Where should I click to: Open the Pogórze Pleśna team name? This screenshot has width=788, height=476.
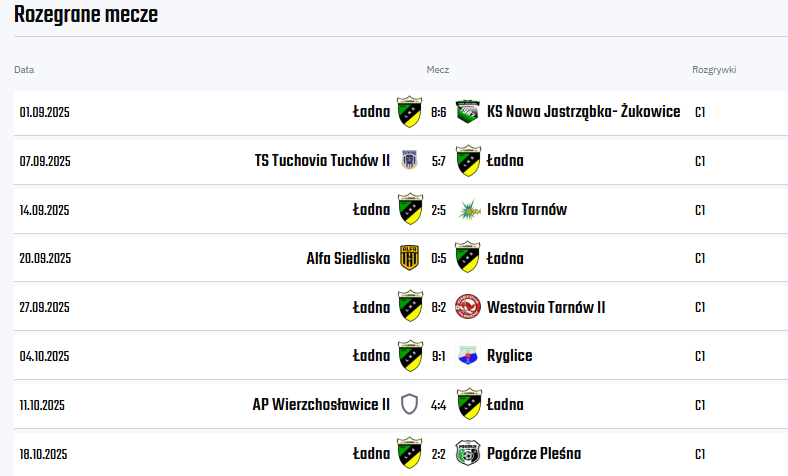click(533, 453)
